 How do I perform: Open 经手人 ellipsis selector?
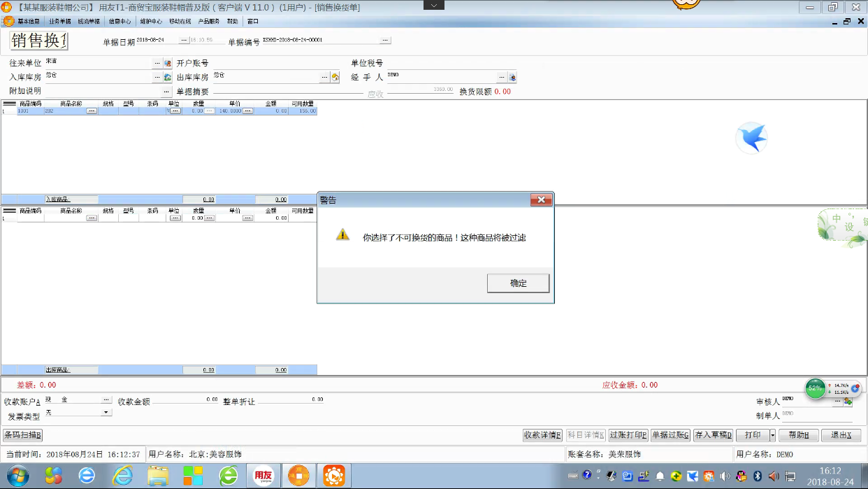[x=502, y=77]
